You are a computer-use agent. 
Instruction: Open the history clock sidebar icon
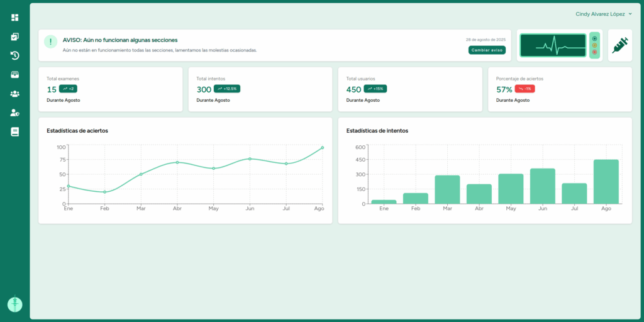coord(14,55)
